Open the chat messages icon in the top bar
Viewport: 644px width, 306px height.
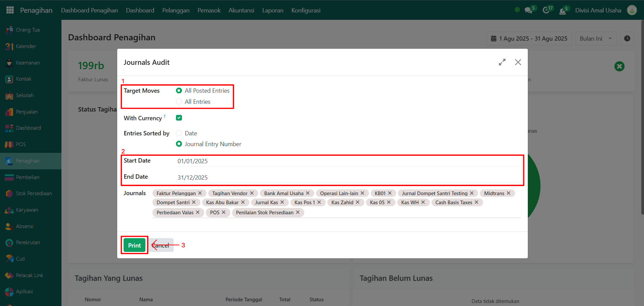pos(528,10)
